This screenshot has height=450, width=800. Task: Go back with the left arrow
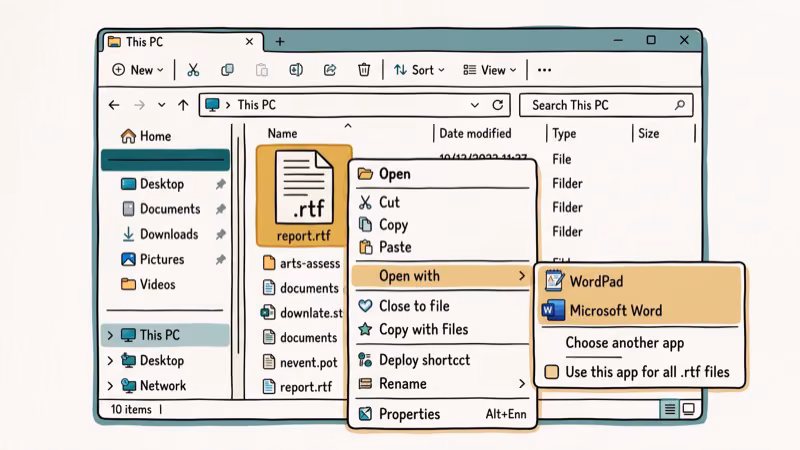[x=114, y=105]
